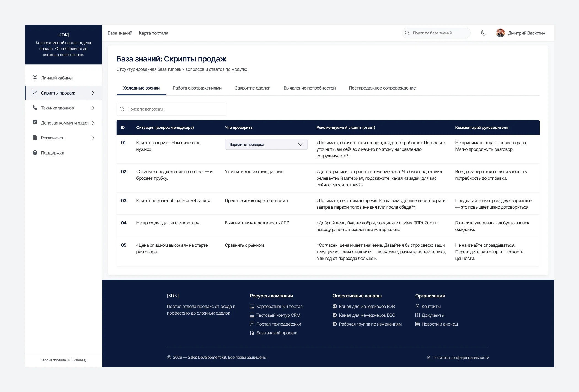Click Версия портала: 1.8 (Release) text

63,360
